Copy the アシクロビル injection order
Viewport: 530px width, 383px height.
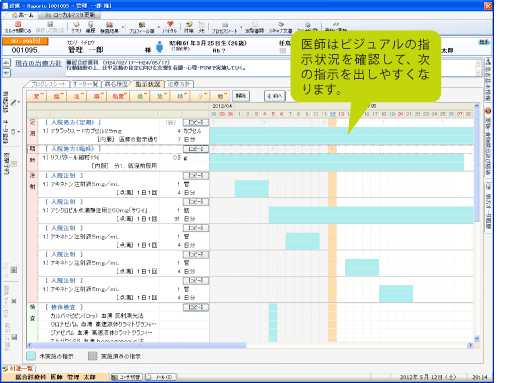[x=196, y=202]
